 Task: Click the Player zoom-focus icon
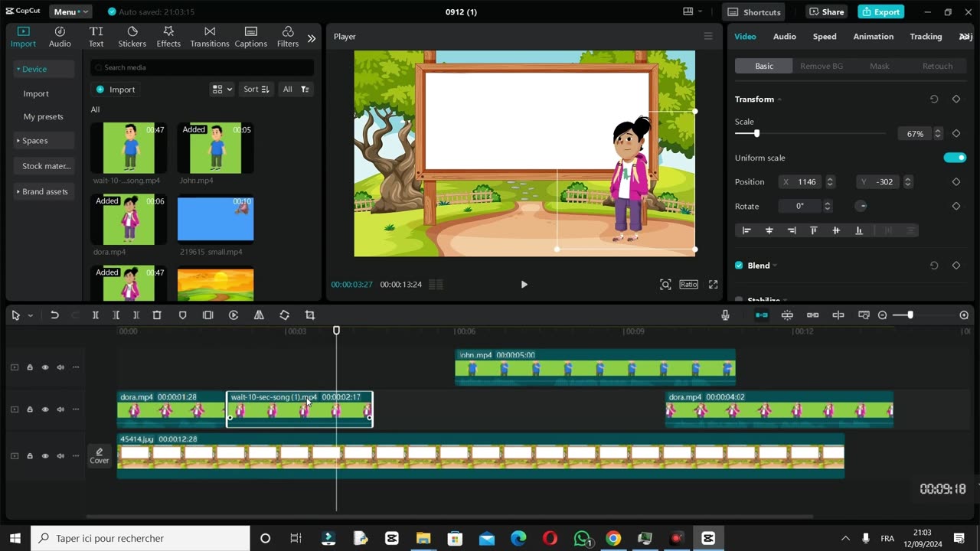(665, 285)
